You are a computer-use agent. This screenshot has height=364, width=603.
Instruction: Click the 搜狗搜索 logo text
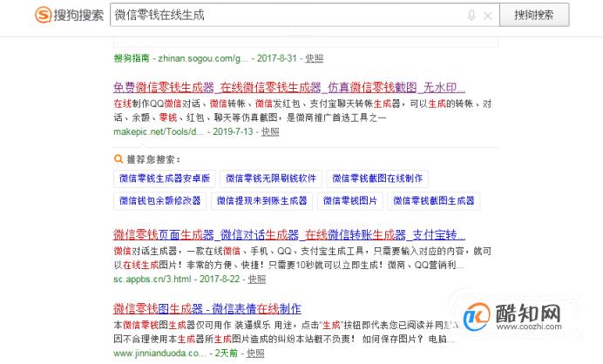(x=78, y=15)
